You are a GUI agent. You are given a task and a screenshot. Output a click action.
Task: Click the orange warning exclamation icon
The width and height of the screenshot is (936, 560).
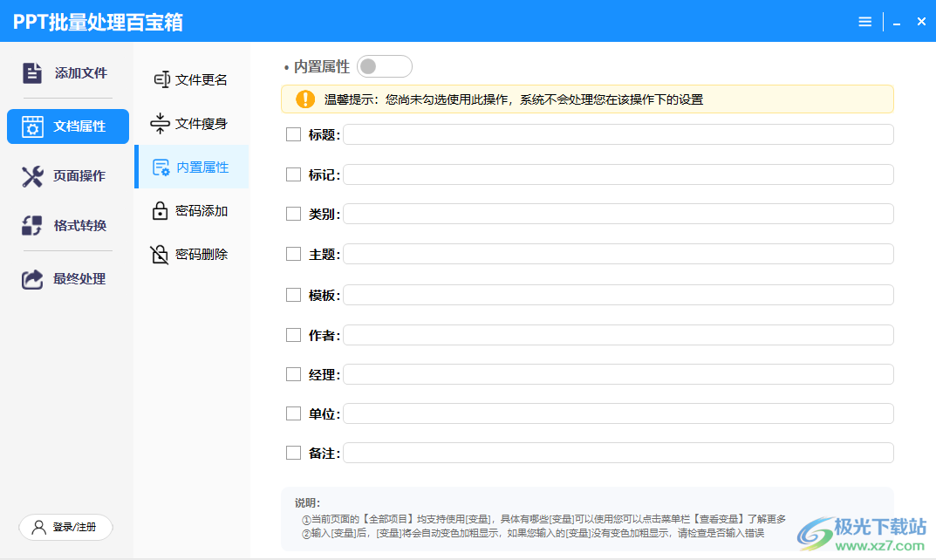click(305, 99)
